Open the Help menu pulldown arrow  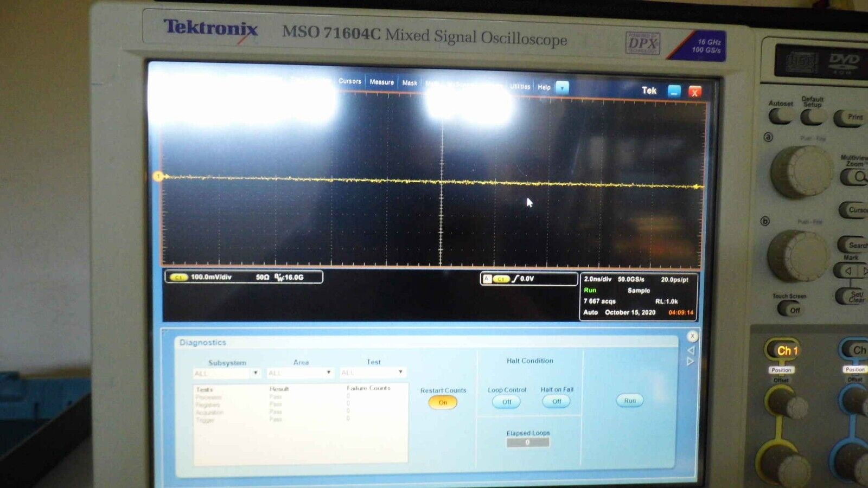pyautogui.click(x=561, y=87)
